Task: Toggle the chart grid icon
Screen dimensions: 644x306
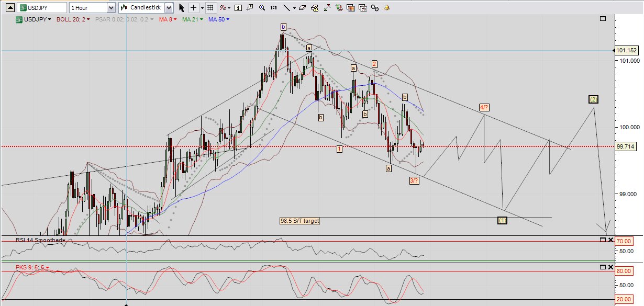Action: [210, 8]
